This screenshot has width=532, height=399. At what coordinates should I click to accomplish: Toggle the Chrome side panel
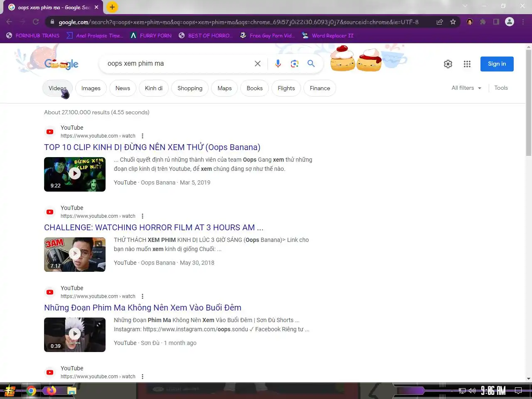[x=496, y=22]
